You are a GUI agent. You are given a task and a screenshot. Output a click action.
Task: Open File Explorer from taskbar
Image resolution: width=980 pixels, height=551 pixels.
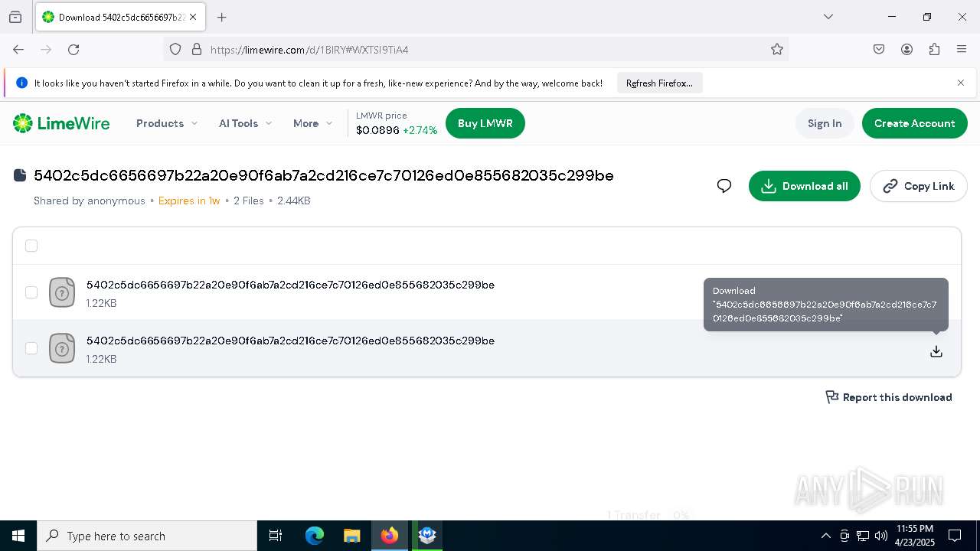[x=351, y=536]
